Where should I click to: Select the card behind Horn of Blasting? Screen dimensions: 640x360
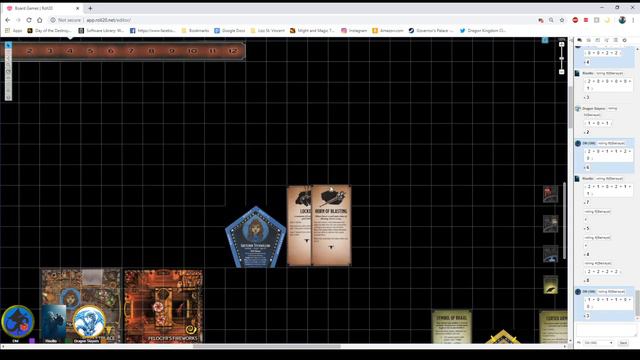(x=299, y=225)
